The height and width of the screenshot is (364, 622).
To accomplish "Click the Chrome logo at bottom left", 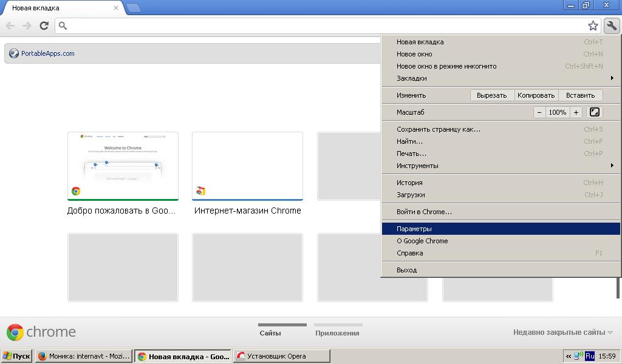I will click(x=15, y=332).
